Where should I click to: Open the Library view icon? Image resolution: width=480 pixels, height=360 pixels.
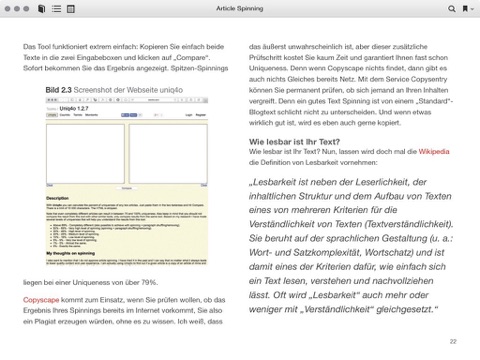42,9
